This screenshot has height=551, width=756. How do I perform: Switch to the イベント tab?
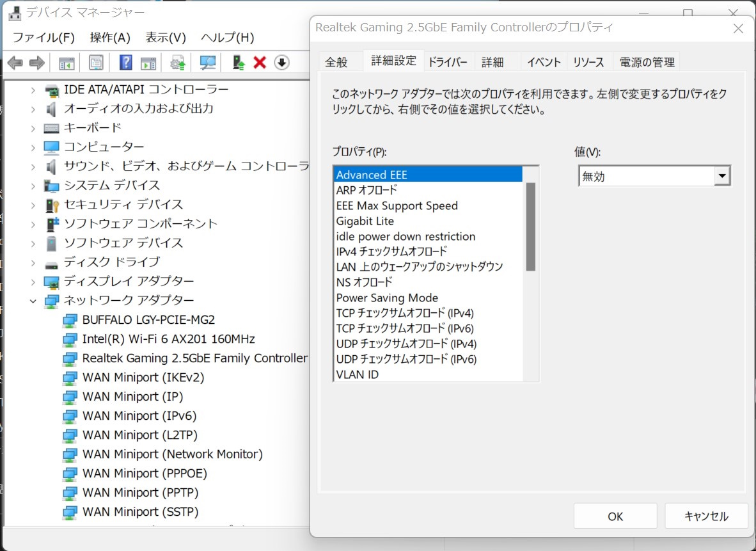pyautogui.click(x=544, y=62)
